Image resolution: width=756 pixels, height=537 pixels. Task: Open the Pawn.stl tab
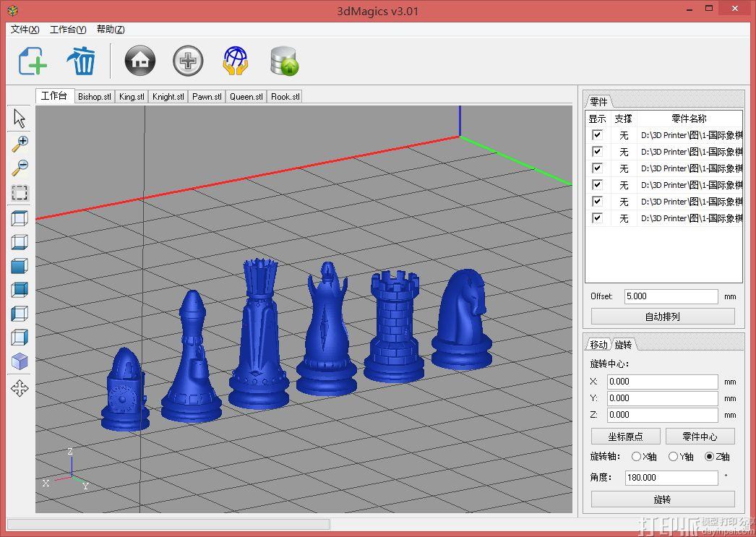(207, 96)
